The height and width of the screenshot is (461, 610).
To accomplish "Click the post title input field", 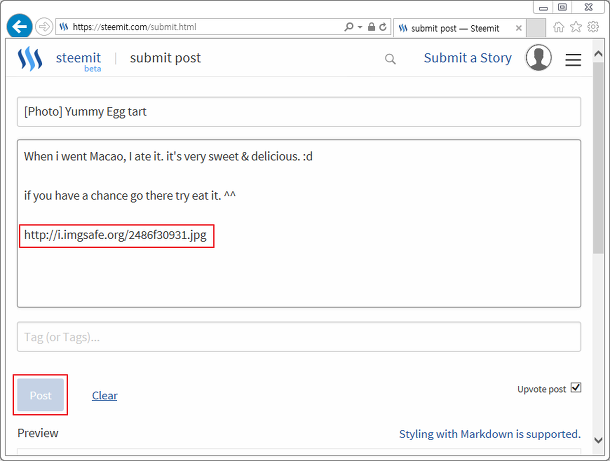I will pos(298,112).
